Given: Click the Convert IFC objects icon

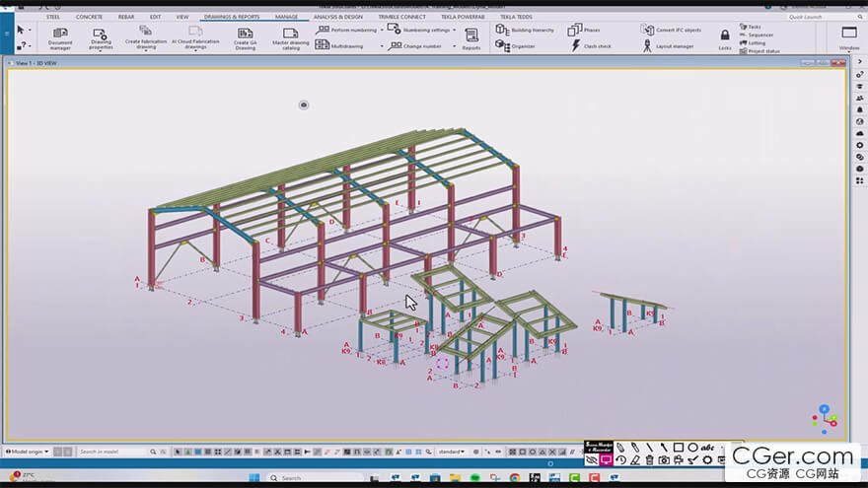Looking at the screenshot, I should (x=648, y=30).
